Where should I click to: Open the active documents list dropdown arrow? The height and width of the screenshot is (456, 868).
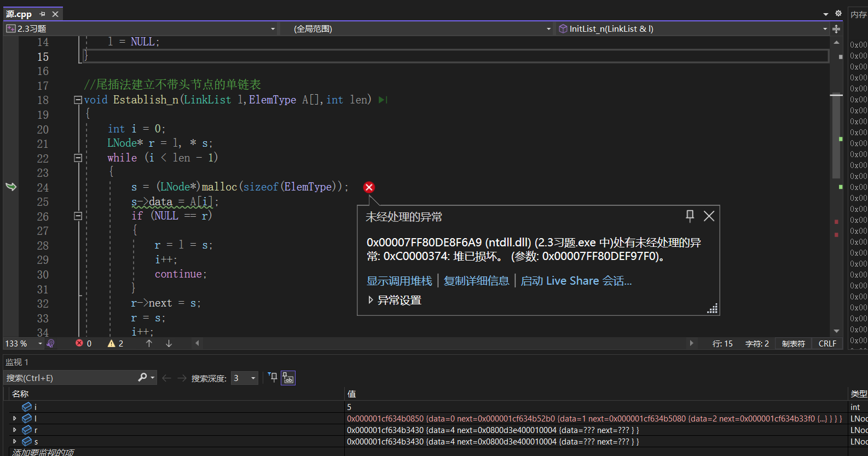pos(826,14)
